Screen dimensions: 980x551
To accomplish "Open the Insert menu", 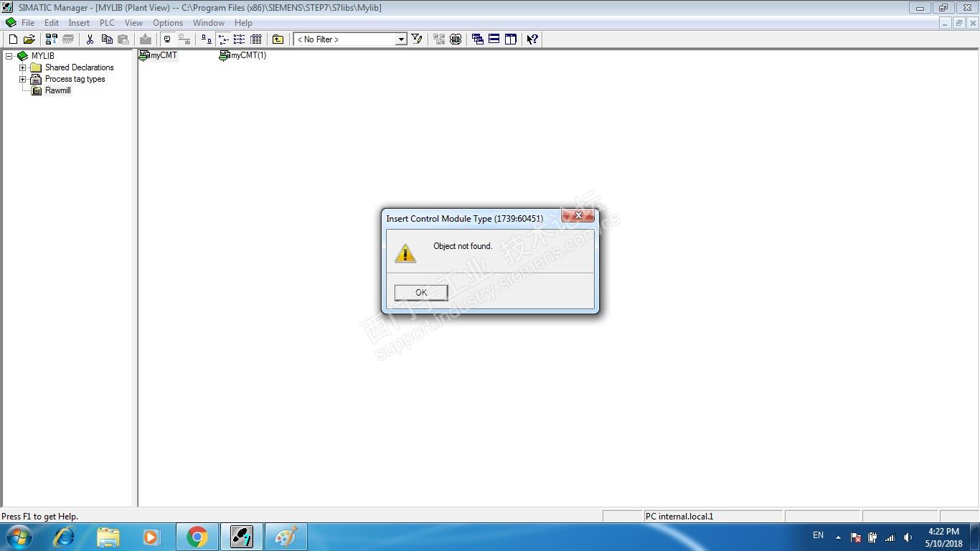I will tap(79, 23).
